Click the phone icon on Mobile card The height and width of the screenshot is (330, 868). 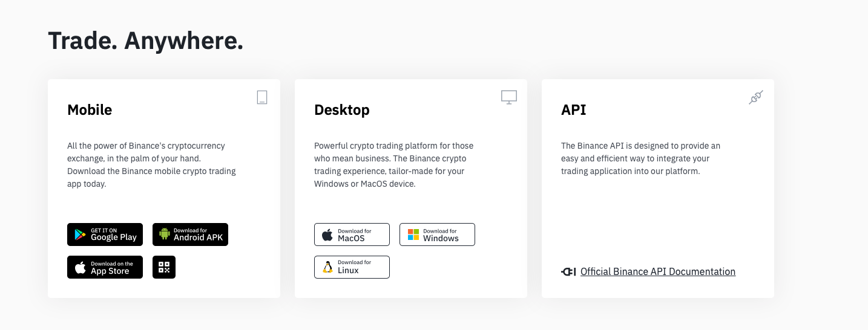click(x=262, y=97)
